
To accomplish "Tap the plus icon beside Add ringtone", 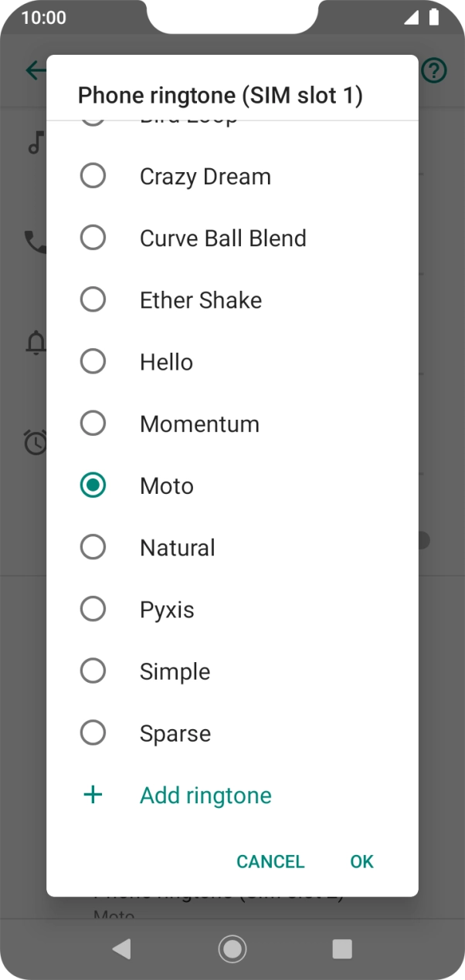I will click(93, 795).
